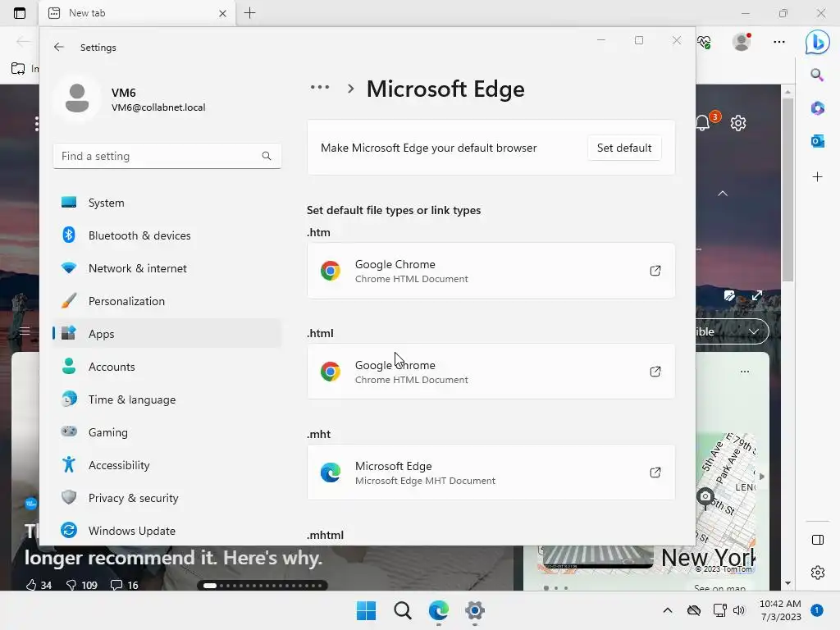Click the Settings back arrow
840x630 pixels.
point(59,47)
